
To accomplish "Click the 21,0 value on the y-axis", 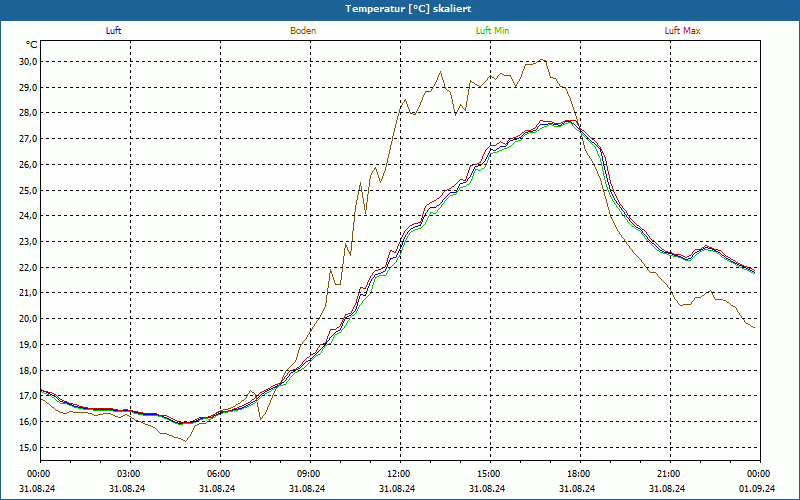I will pos(29,293).
